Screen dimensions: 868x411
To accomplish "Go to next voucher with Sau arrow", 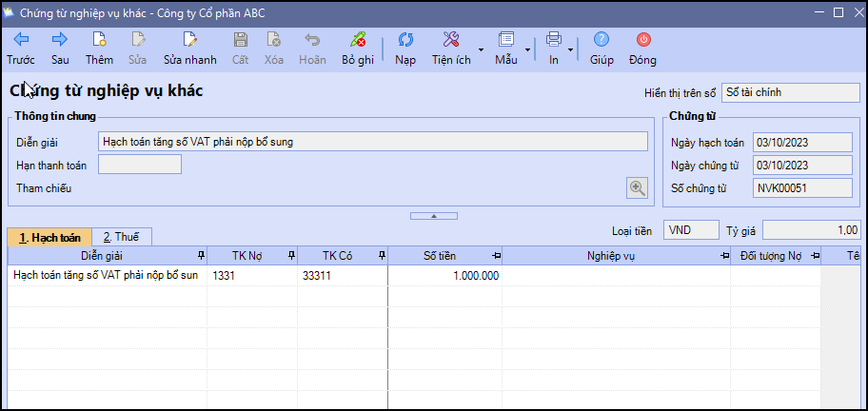I will click(x=60, y=40).
